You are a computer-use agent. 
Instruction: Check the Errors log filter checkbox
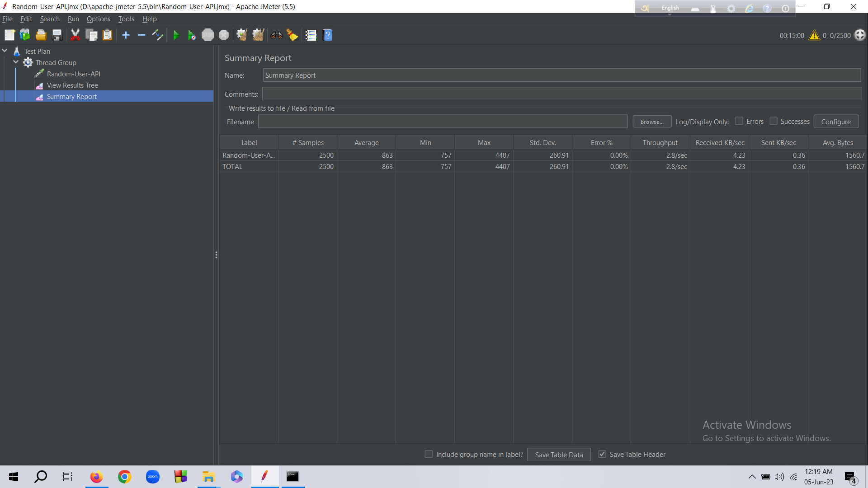[x=740, y=121]
